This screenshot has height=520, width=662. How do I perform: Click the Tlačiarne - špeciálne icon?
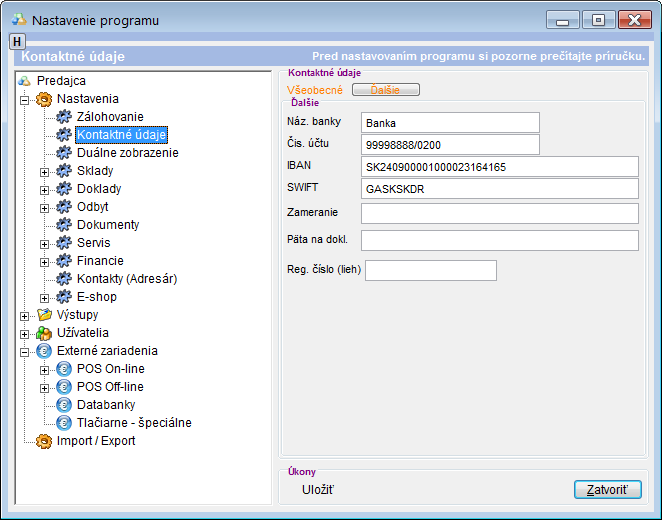pos(64,423)
